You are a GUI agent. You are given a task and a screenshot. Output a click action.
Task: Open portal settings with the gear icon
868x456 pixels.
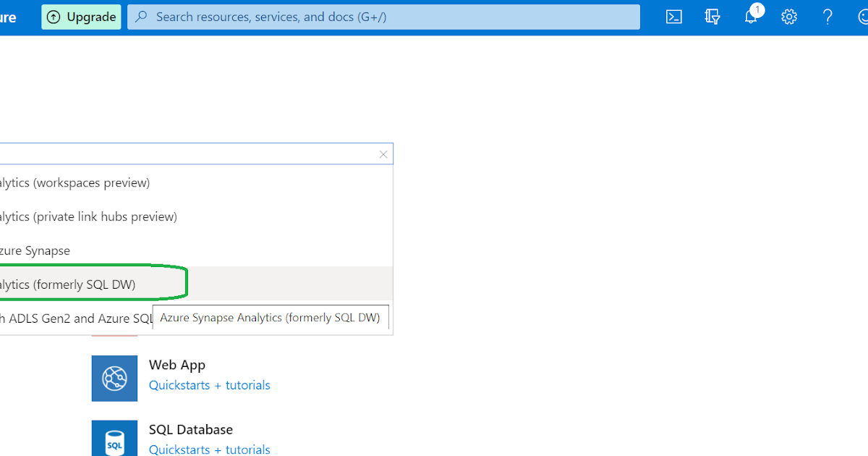click(788, 16)
